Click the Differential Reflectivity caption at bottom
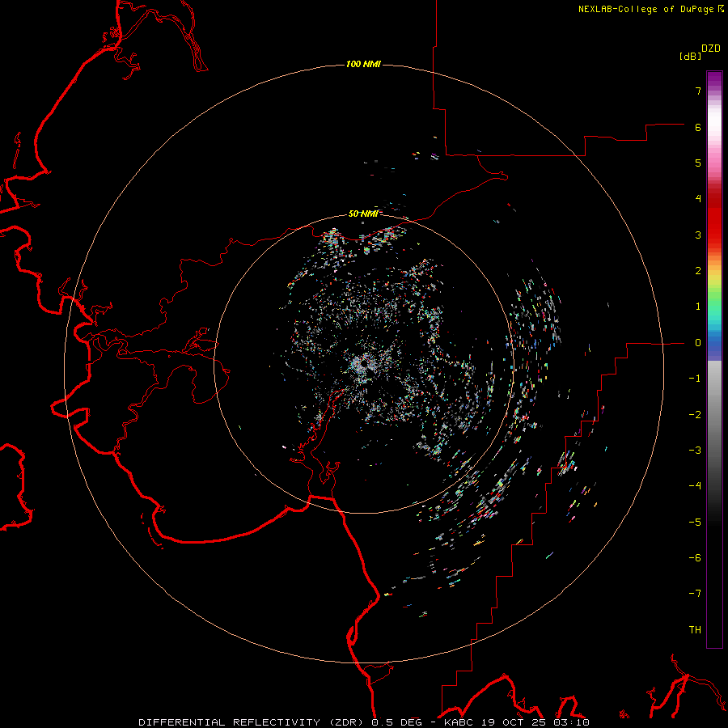728x728 pixels. (364, 722)
